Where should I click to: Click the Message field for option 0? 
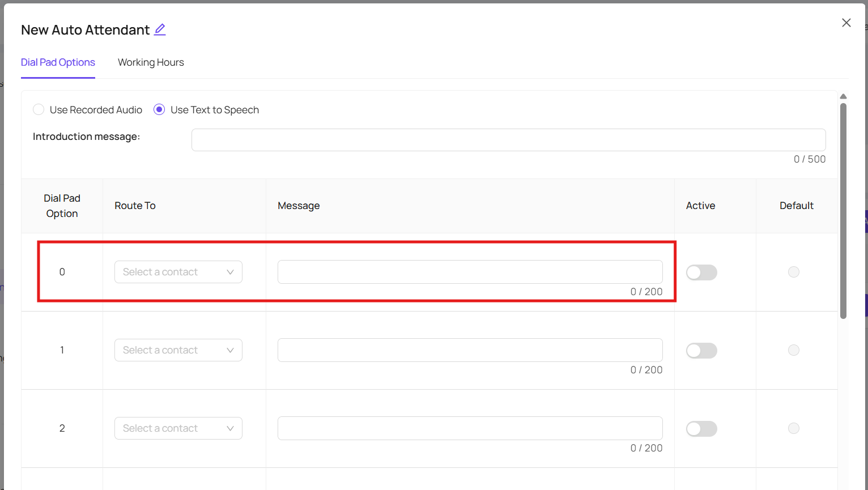point(470,272)
